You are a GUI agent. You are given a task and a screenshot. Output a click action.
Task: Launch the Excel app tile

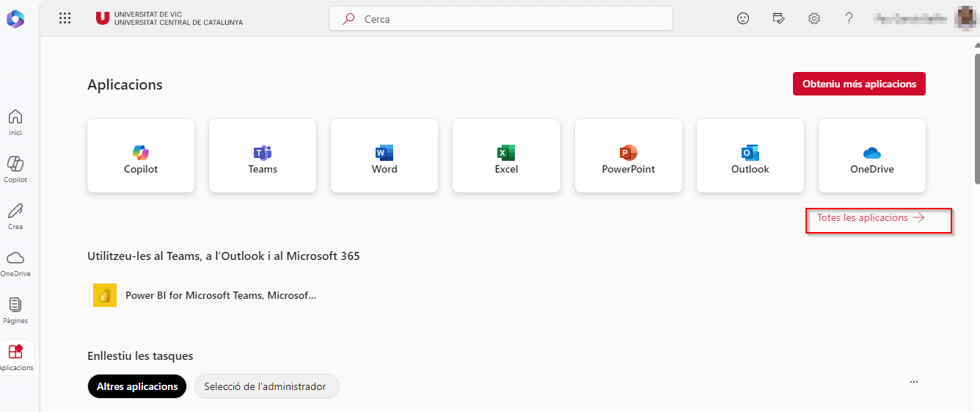pos(506,156)
